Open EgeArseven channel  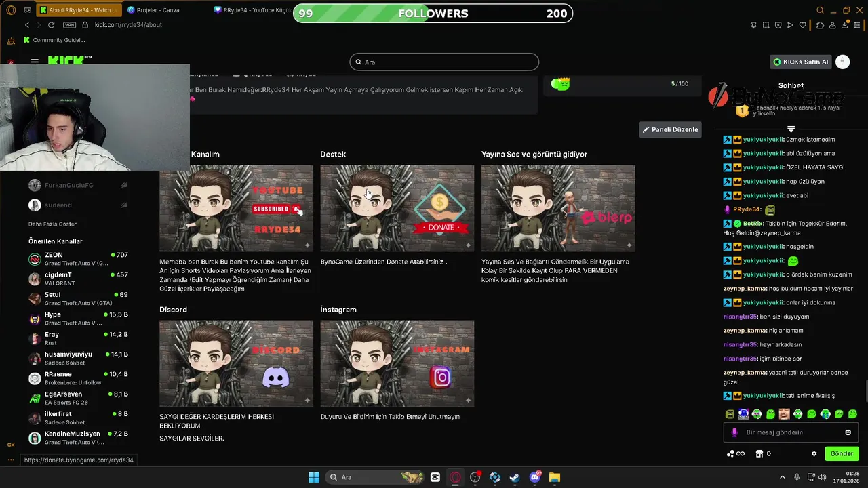(x=78, y=398)
